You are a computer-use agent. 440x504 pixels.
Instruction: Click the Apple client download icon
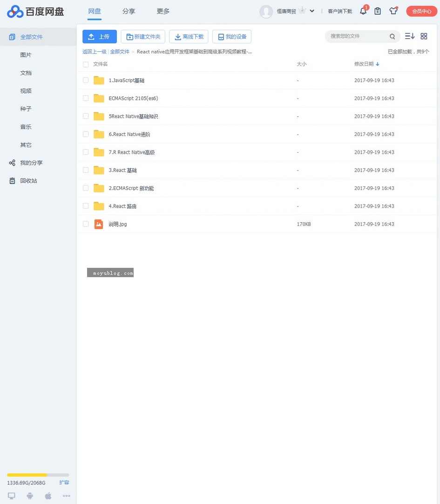coord(48,496)
